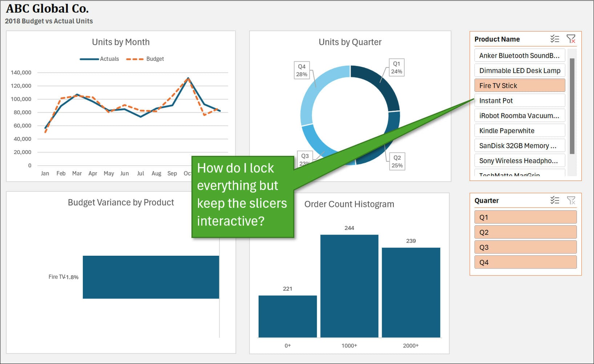Click the Product Name slicer scrollbar

pyautogui.click(x=572, y=106)
